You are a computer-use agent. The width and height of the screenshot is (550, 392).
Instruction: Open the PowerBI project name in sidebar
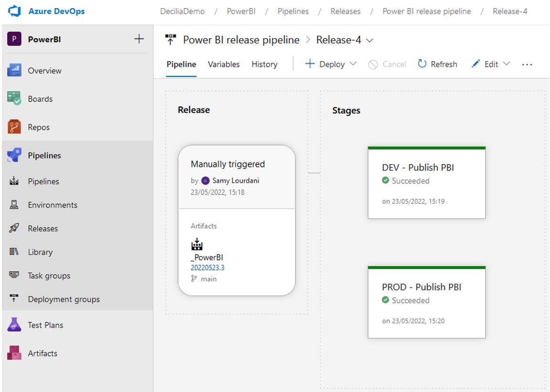click(x=44, y=39)
